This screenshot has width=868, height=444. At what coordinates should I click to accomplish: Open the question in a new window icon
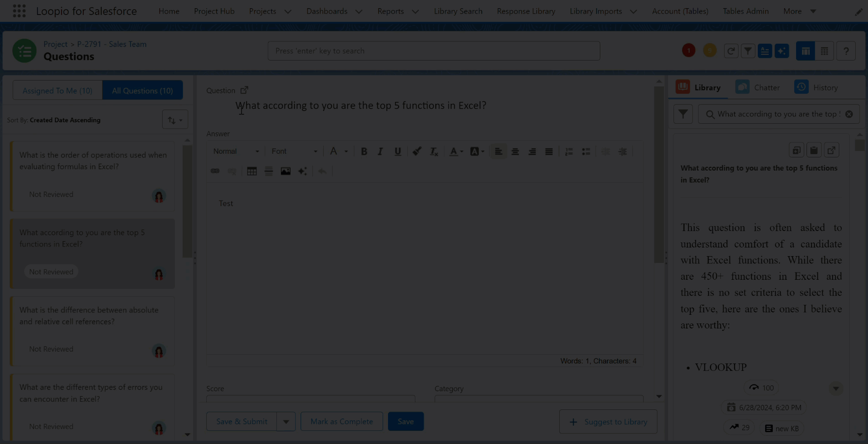[244, 90]
